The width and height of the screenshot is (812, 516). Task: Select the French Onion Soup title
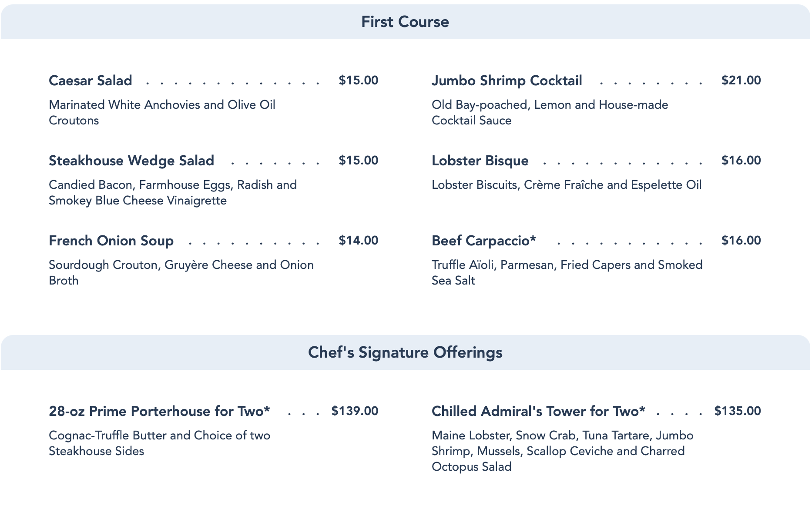tap(111, 241)
